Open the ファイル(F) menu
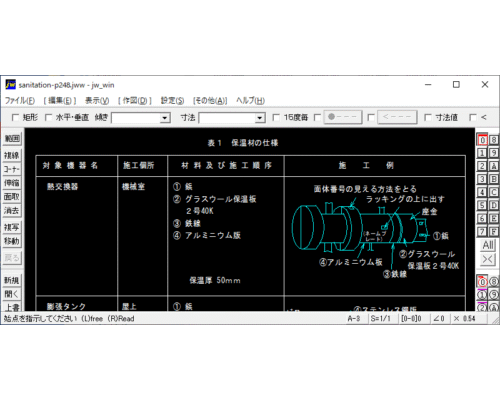This screenshot has width=500, height=400. 20,101
